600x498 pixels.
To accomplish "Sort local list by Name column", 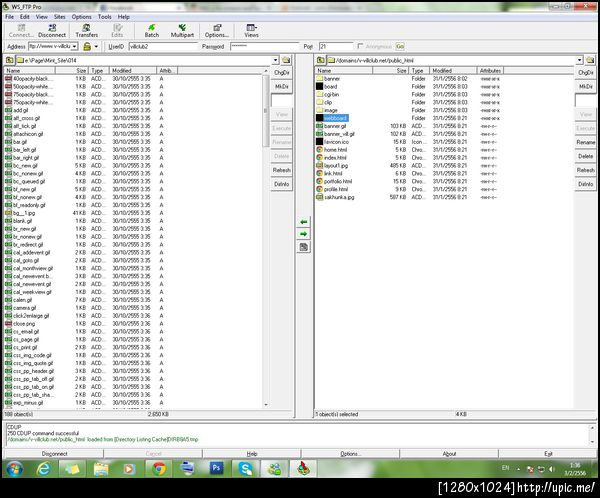I will point(30,70).
